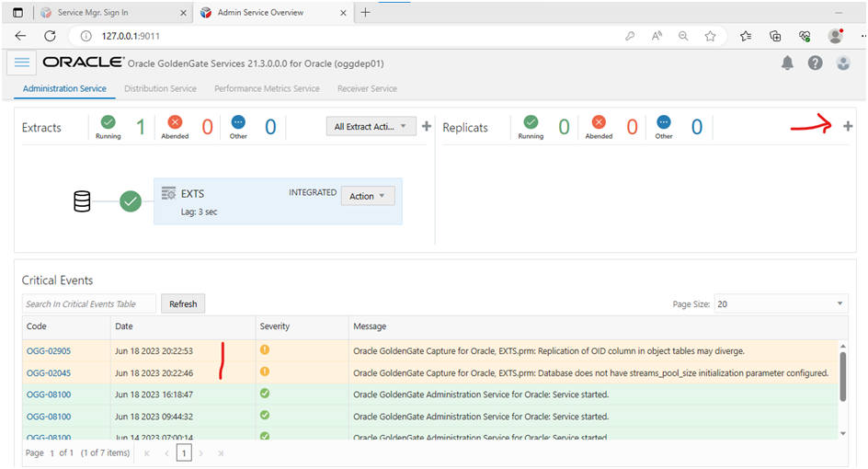Open the browser favorites list icon

(746, 36)
